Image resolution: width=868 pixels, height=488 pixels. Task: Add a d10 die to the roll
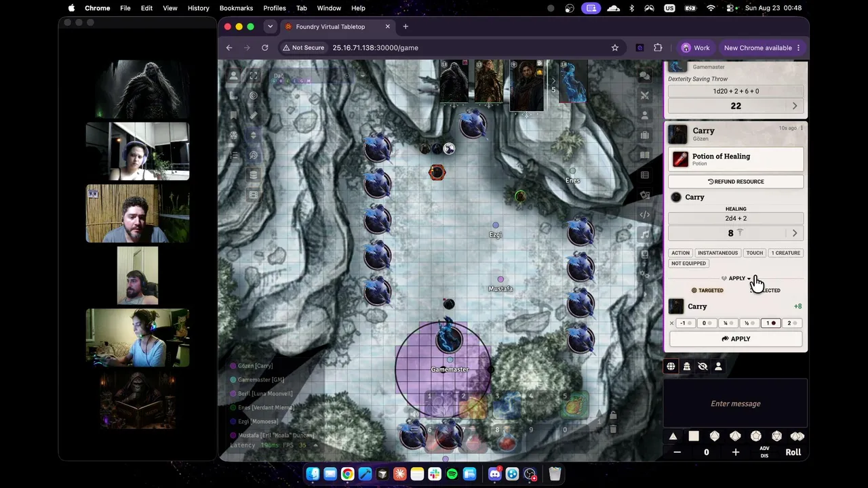(x=735, y=436)
